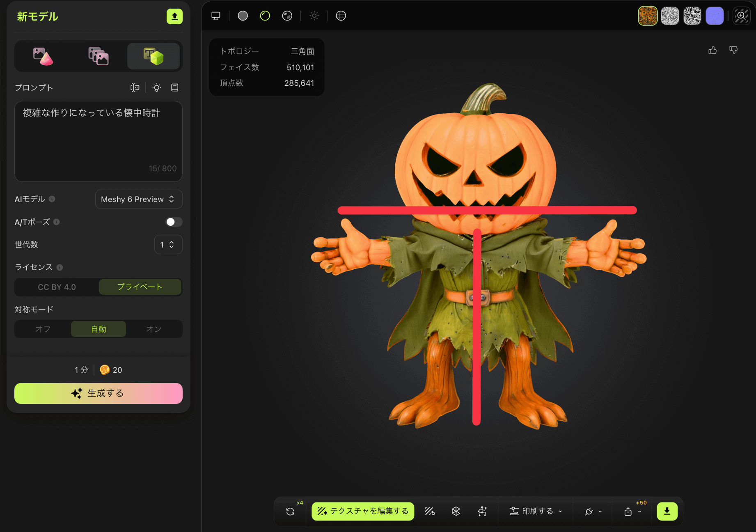Toggle the A/Tポーズ switch
The image size is (756, 532).
174,222
